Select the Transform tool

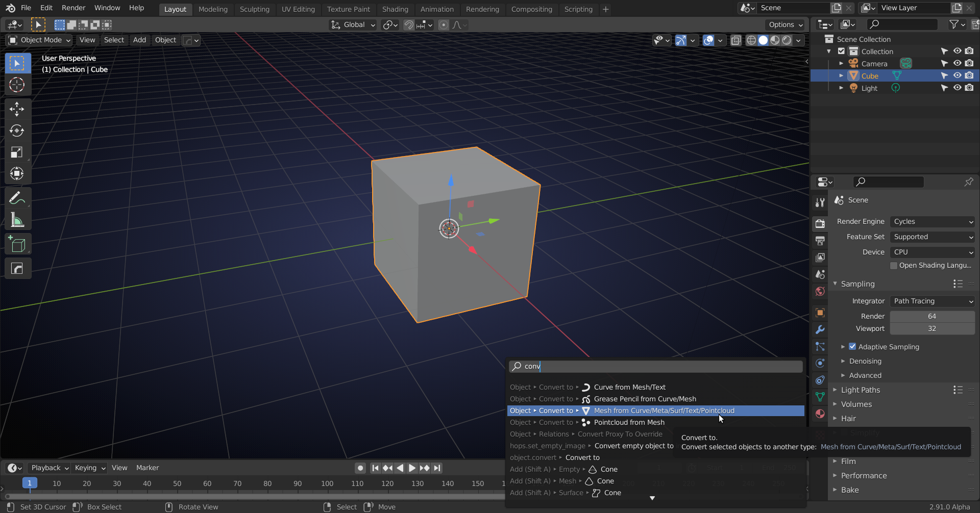tap(17, 173)
